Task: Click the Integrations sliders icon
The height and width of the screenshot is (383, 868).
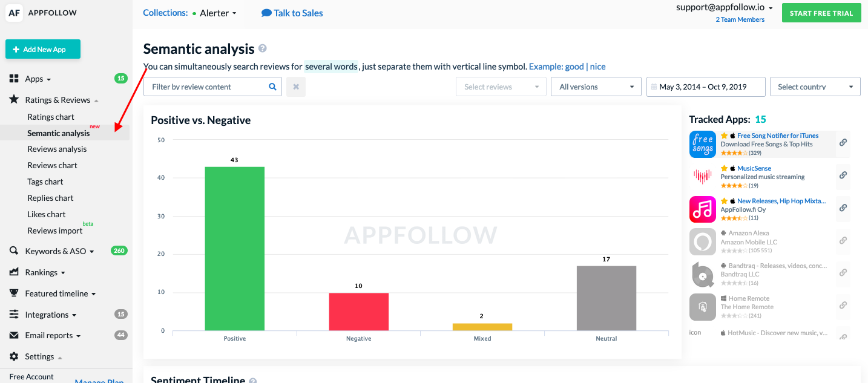Action: pyautogui.click(x=13, y=314)
